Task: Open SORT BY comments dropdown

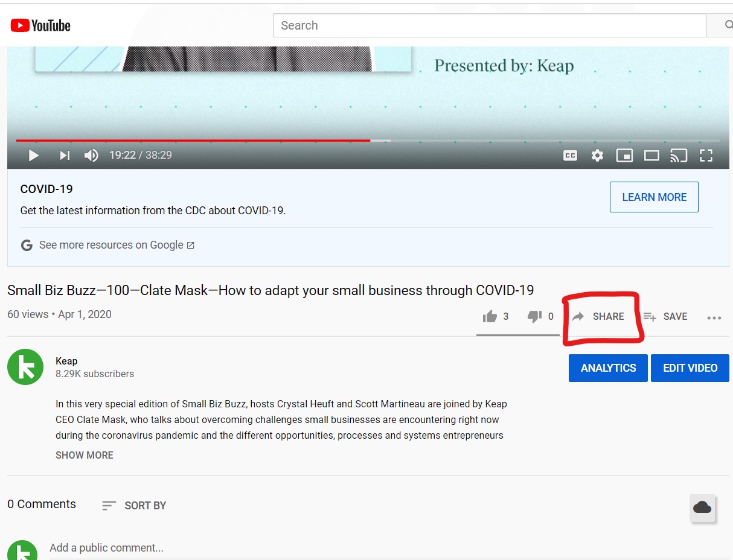Action: click(134, 505)
